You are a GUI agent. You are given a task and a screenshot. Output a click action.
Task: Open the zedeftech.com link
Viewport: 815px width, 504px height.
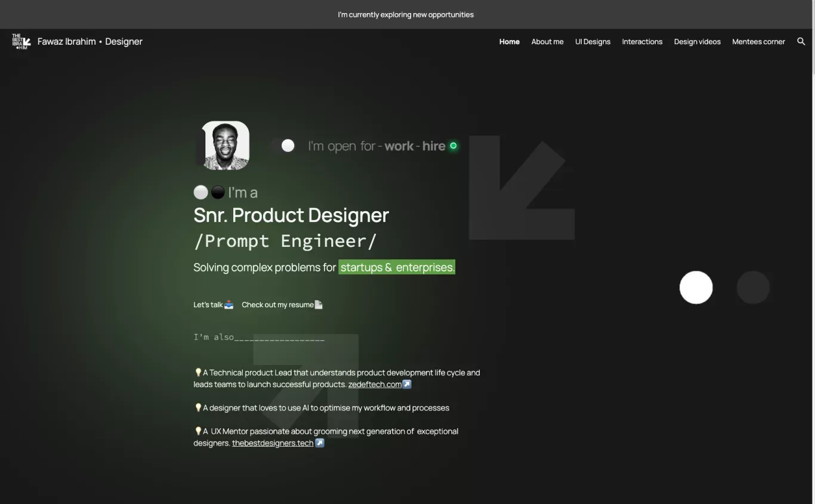click(x=375, y=385)
